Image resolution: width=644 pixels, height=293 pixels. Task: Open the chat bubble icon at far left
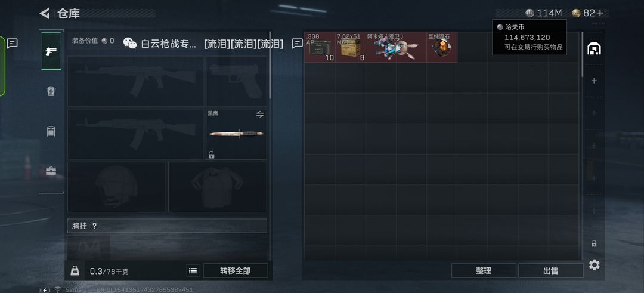(x=13, y=43)
